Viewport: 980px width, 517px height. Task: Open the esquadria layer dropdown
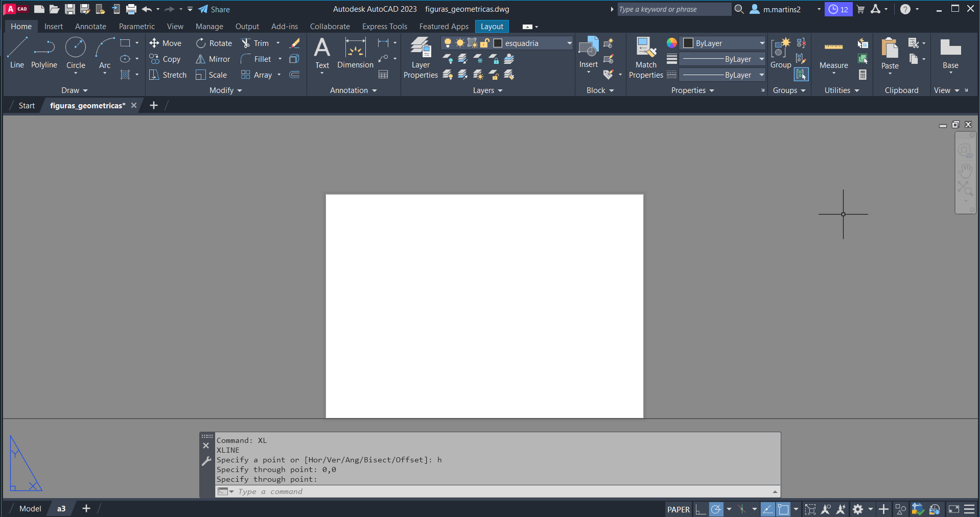point(569,43)
